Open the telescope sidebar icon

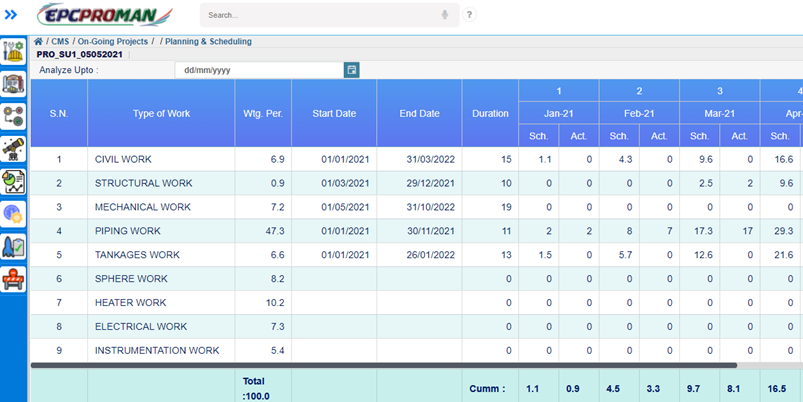[13, 149]
